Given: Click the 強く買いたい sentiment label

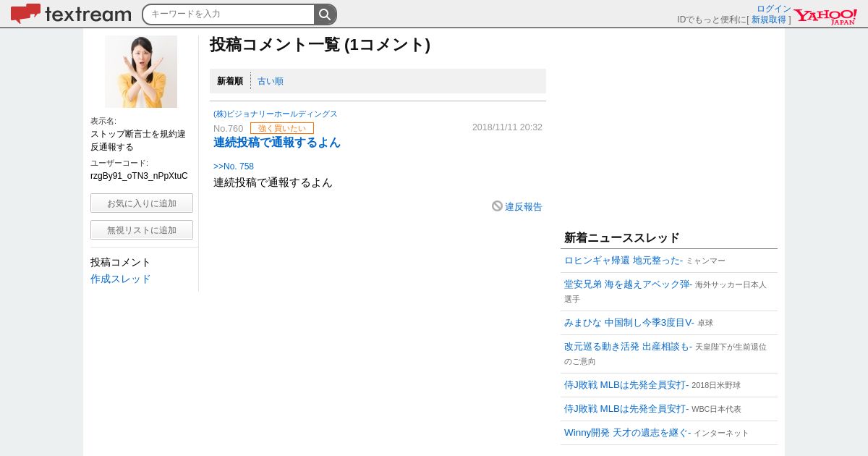Looking at the screenshot, I should tap(282, 128).
